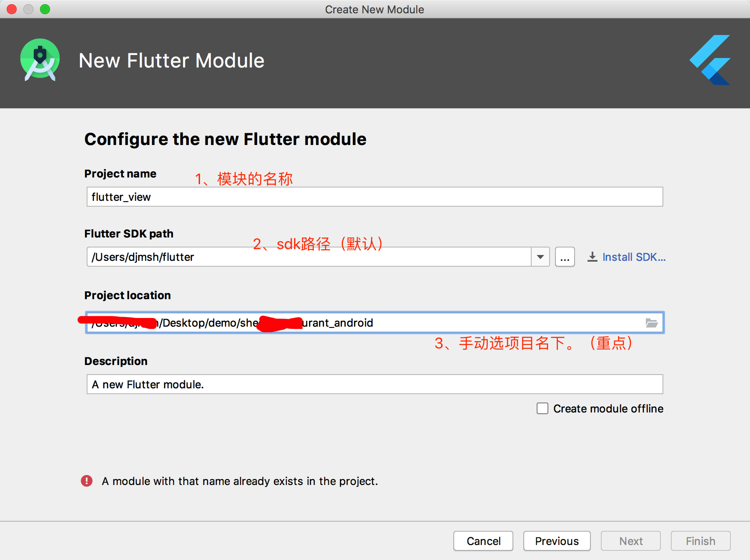Focus the Project name field with flutter_view

tap(375, 197)
